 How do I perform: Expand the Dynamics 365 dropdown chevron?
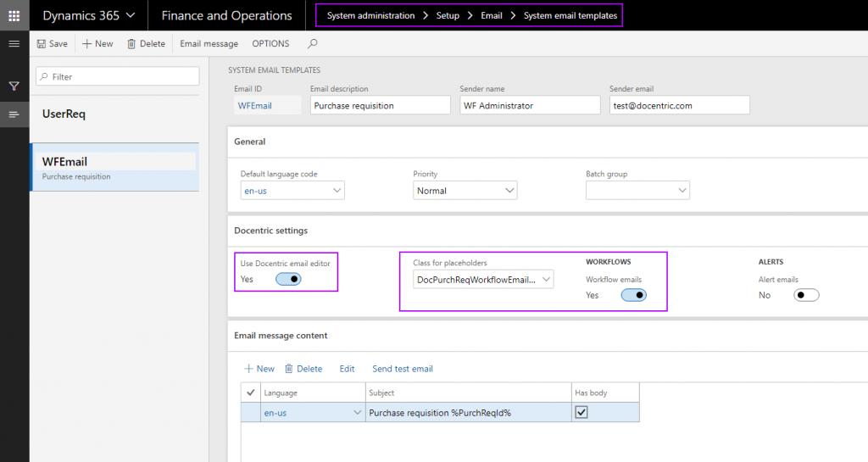131,15
